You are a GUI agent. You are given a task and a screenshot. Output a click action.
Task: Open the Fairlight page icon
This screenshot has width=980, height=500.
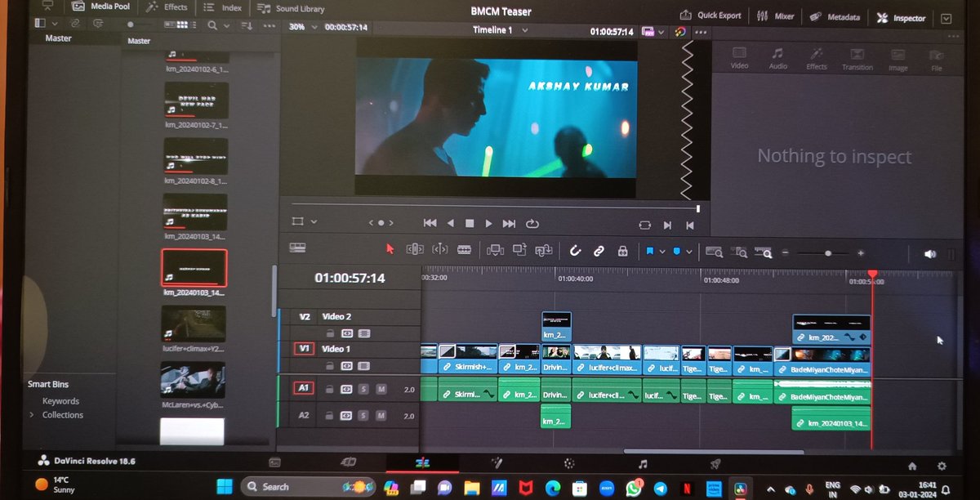tap(643, 463)
